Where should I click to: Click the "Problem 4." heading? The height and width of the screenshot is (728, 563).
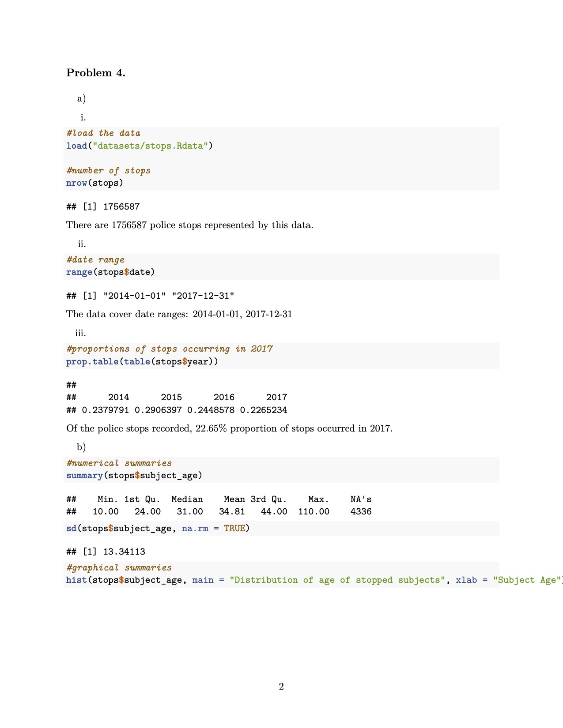click(x=96, y=73)
